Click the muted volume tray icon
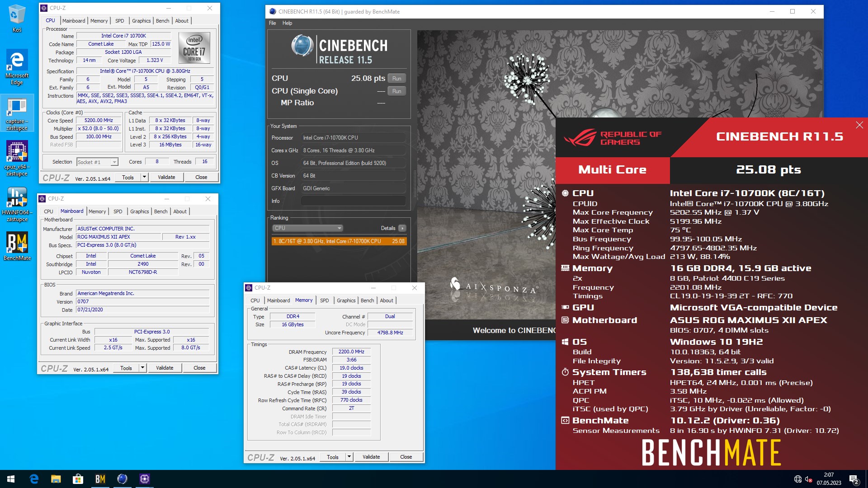Image resolution: width=868 pixels, height=488 pixels. pos(809,479)
